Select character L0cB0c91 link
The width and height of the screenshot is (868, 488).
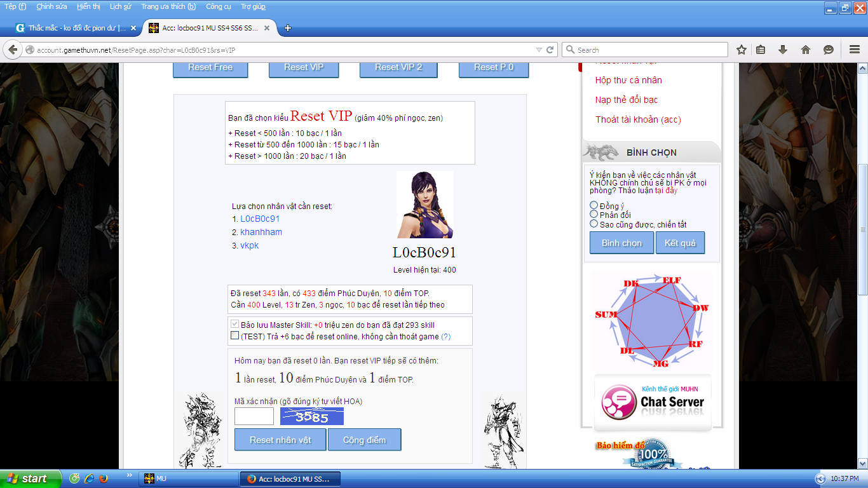coord(260,219)
